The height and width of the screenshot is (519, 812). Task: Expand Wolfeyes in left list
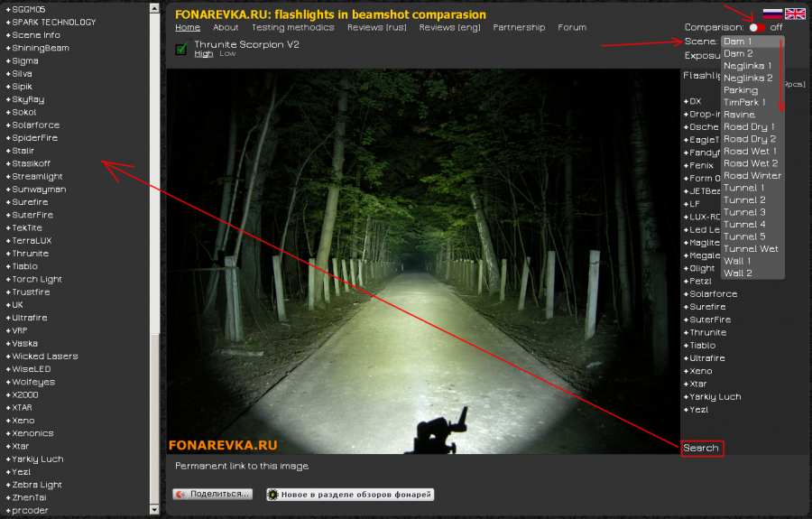click(x=30, y=383)
